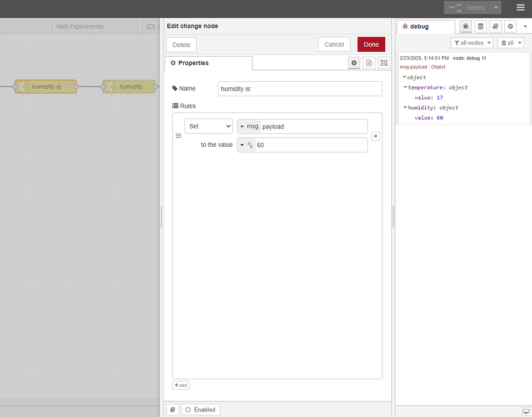The height and width of the screenshot is (417, 532).
Task: Open the number type dropdown for value
Action: [246, 145]
